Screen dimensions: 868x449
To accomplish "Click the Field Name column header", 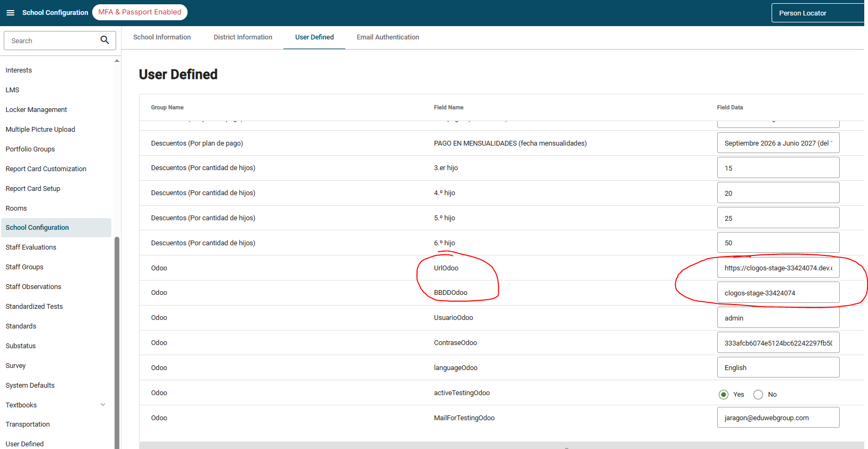I will (x=449, y=108).
